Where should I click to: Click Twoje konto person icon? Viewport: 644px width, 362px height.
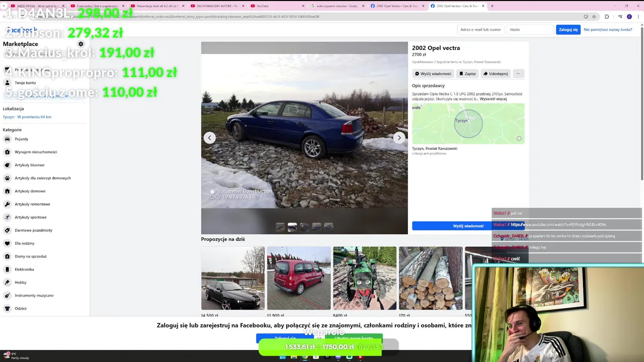7,82
